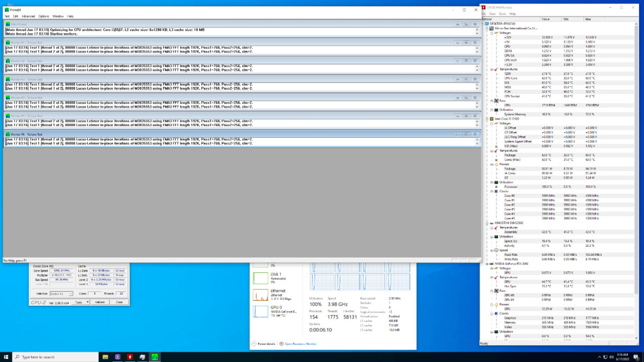Collapse the Intel Core i5 12400 node
The image size is (644, 362).
[486, 119]
